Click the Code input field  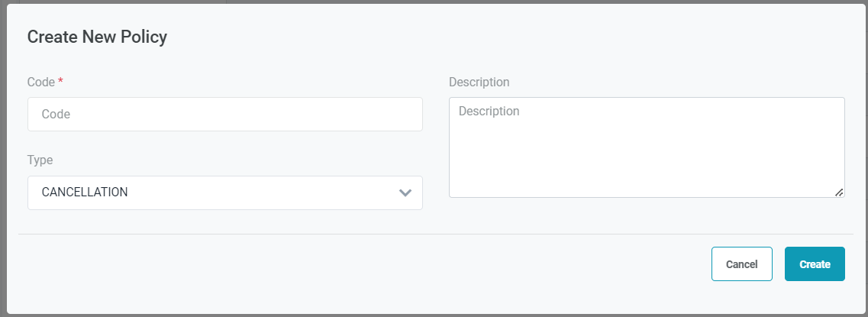(224, 114)
